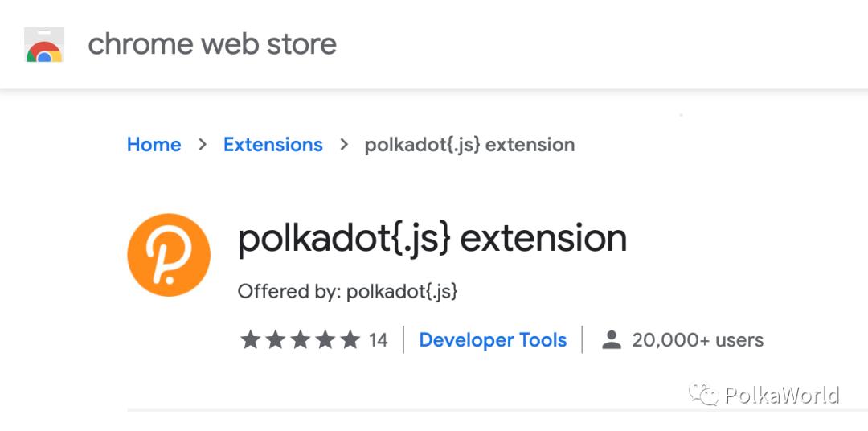Viewport: 868px width, 431px height.
Task: Click the rating count number 14
Action: click(x=379, y=340)
